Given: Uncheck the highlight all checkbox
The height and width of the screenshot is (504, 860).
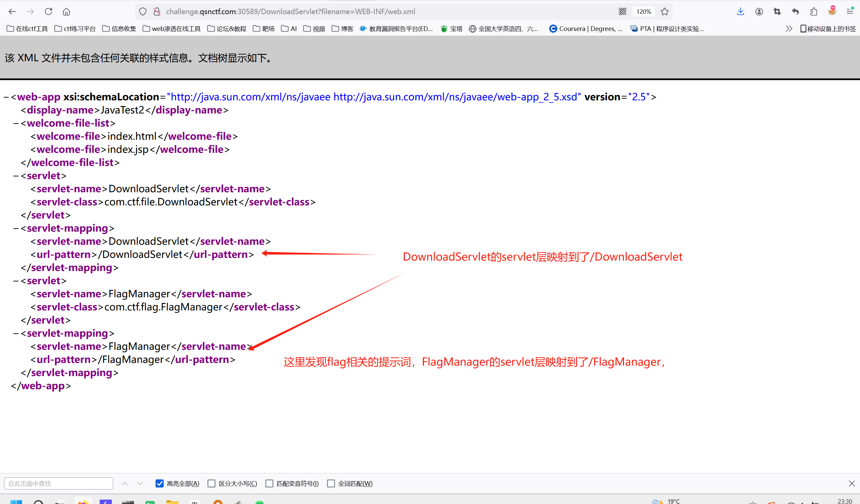Looking at the screenshot, I should pyautogui.click(x=159, y=483).
